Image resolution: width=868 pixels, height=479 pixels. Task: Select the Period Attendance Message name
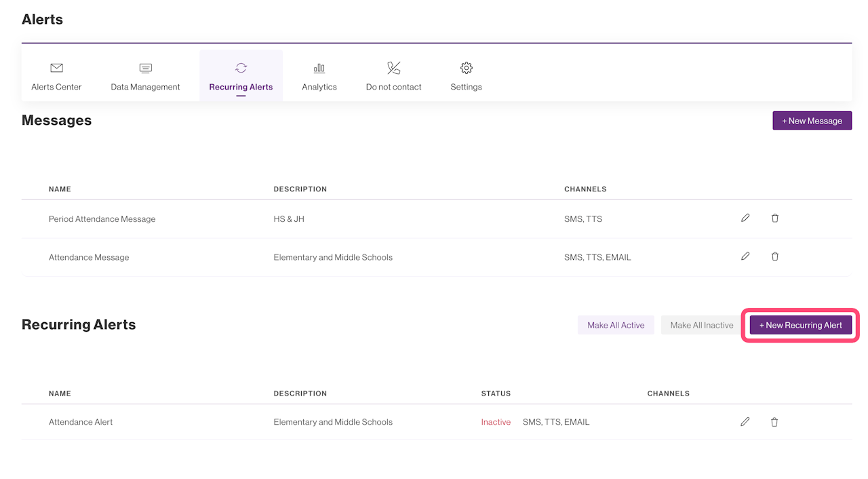click(102, 219)
